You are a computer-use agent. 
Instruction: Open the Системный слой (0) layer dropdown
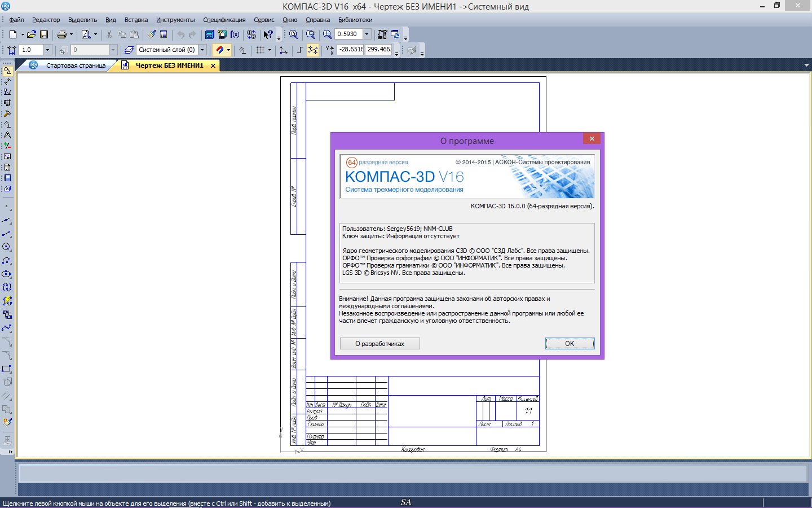tap(202, 50)
